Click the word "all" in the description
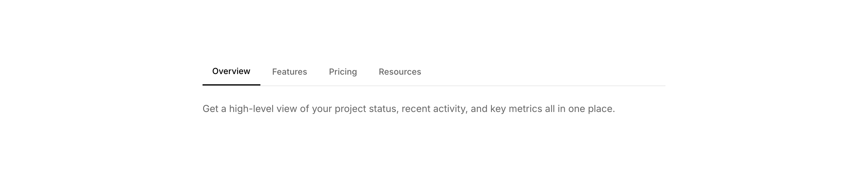This screenshot has width=868, height=174. [x=549, y=109]
